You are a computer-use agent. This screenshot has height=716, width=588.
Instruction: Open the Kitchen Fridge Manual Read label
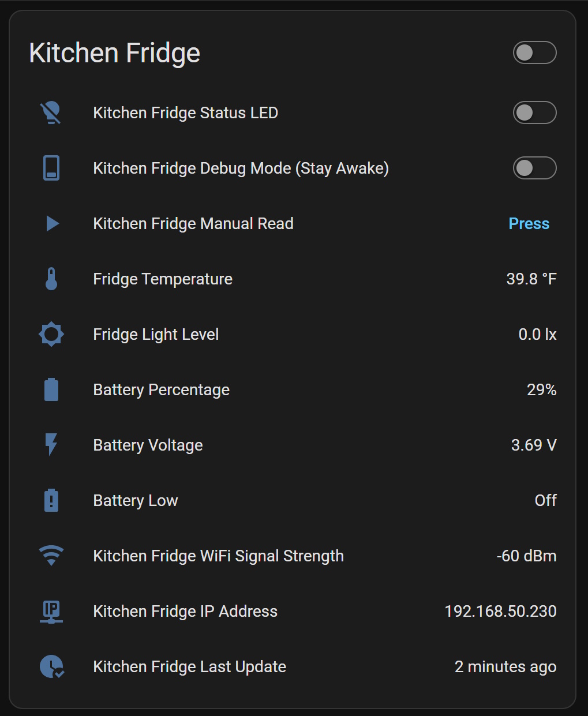pos(193,223)
